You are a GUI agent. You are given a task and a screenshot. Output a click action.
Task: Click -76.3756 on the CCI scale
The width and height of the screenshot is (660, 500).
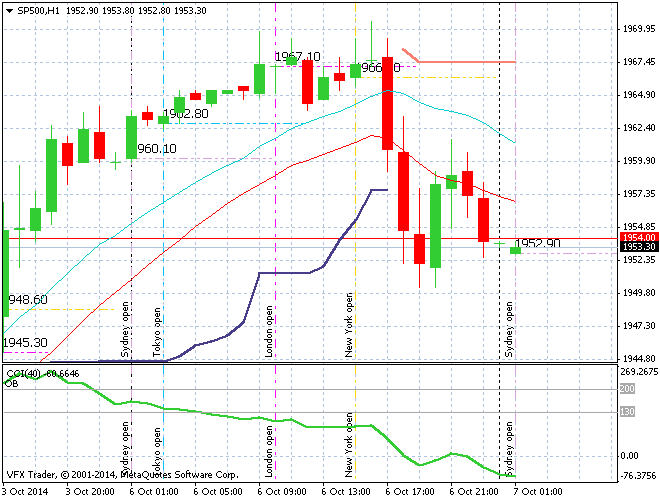pos(638,476)
